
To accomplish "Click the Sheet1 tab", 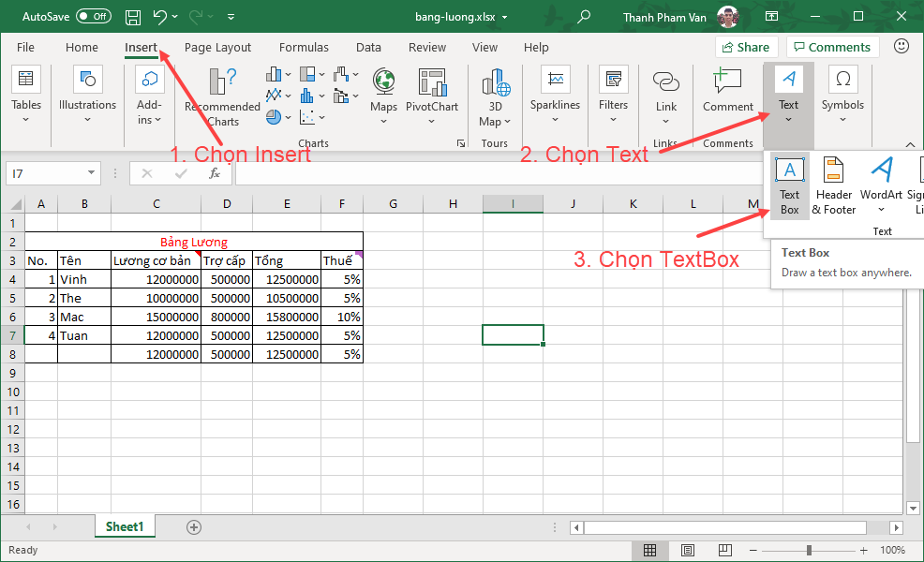I will coord(125,526).
